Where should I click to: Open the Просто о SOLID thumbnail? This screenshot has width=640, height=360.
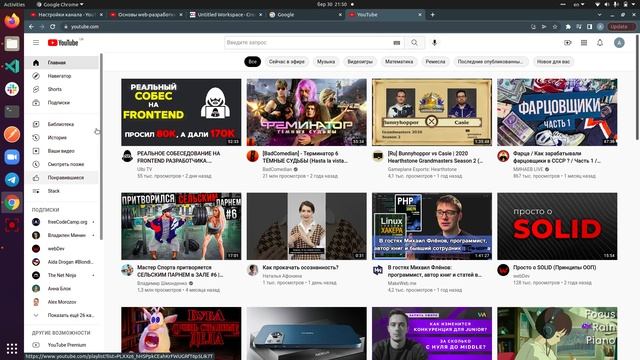click(x=557, y=226)
